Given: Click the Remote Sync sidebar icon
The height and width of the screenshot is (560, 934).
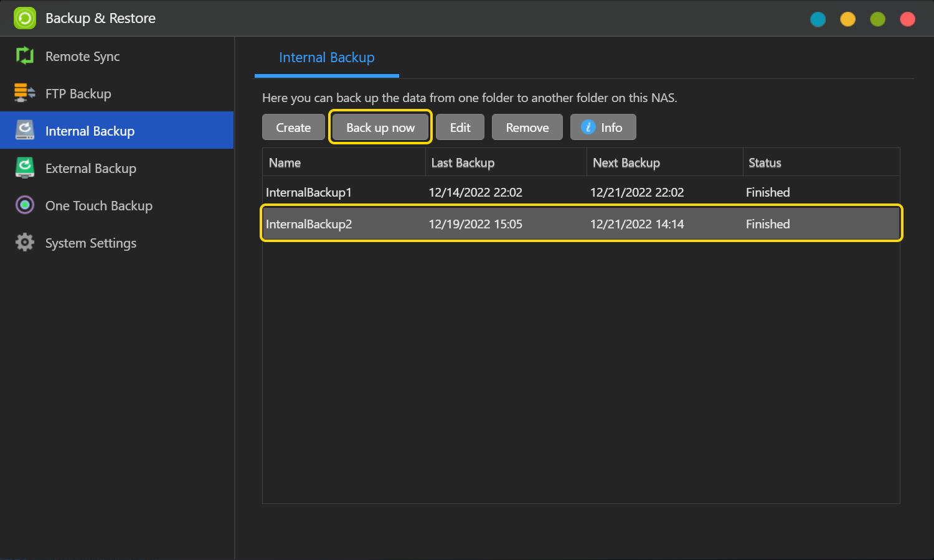Looking at the screenshot, I should click(25, 56).
